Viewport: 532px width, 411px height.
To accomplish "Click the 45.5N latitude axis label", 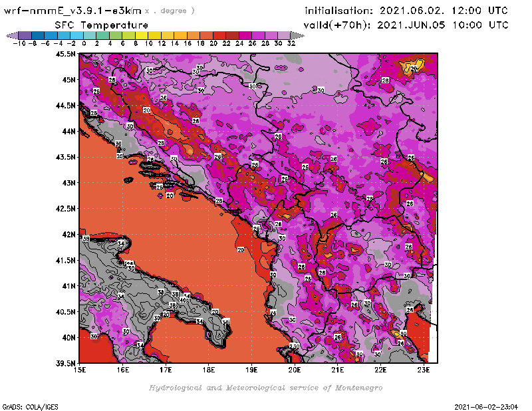I will pyautogui.click(x=66, y=54).
